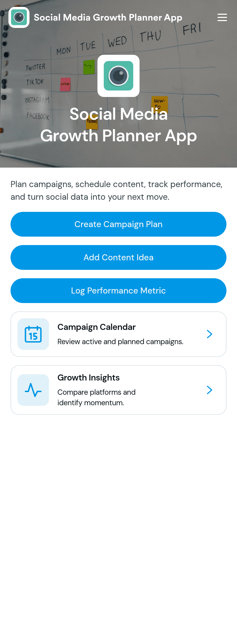The width and height of the screenshot is (237, 644).
Task: Click the header title Social Media Growth Planner App
Action: pyautogui.click(x=108, y=17)
